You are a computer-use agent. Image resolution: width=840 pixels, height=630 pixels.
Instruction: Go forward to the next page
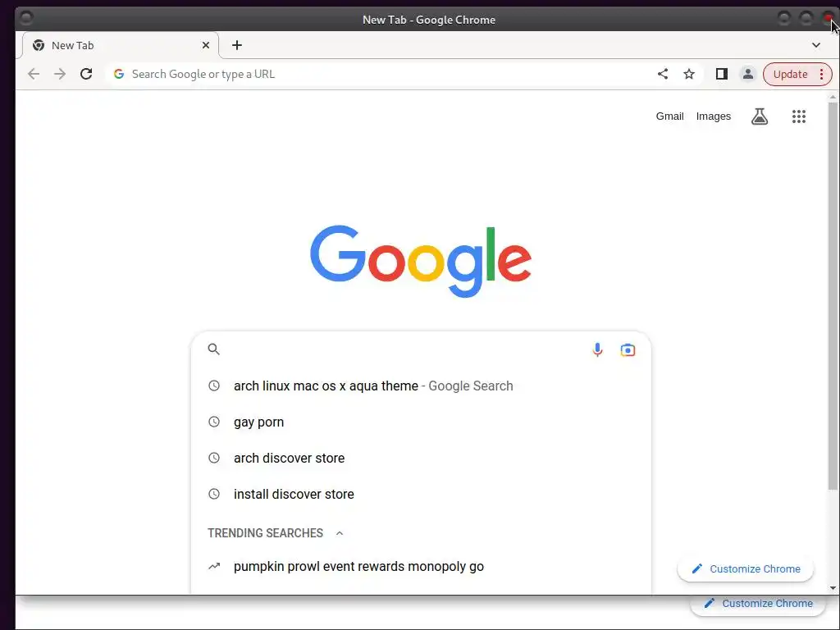coord(60,74)
